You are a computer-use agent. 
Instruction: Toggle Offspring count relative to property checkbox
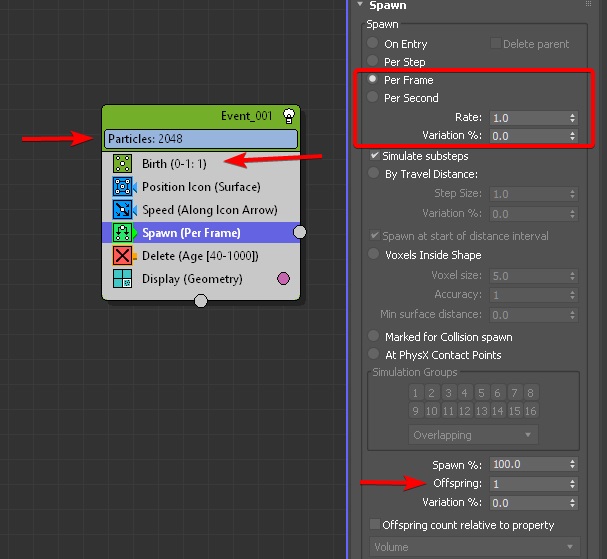pos(374,525)
